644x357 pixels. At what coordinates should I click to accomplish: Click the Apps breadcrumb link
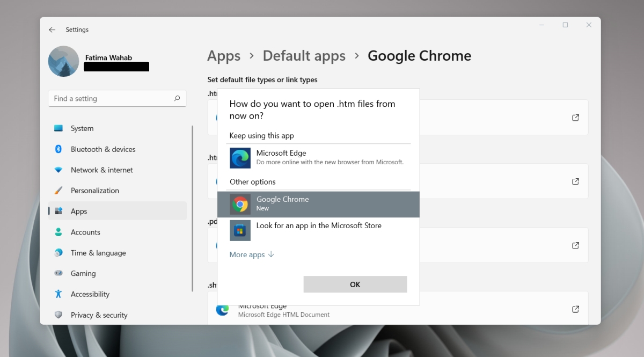pyautogui.click(x=224, y=56)
